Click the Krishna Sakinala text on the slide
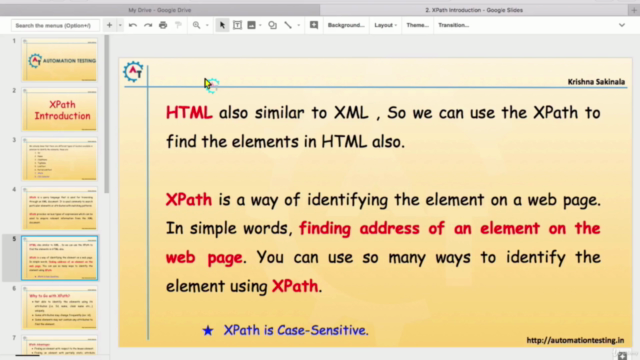 tap(596, 82)
